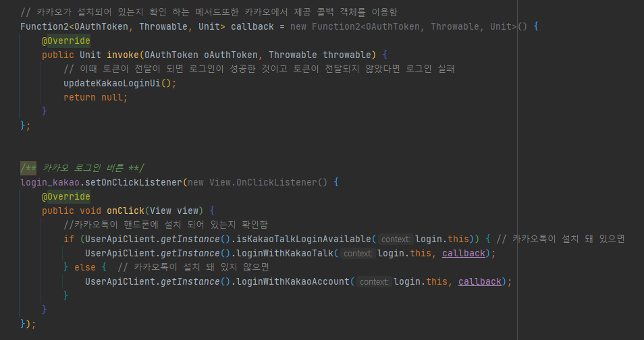644x340 pixels.
Task: Click loginWithKakaoAccount method name
Action: click(293, 282)
